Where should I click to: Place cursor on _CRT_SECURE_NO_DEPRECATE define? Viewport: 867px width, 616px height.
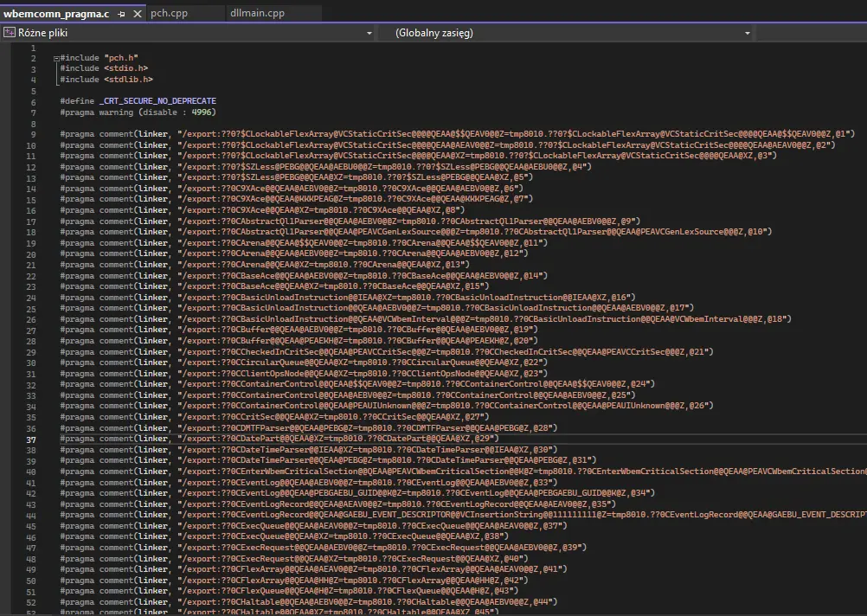(x=157, y=101)
